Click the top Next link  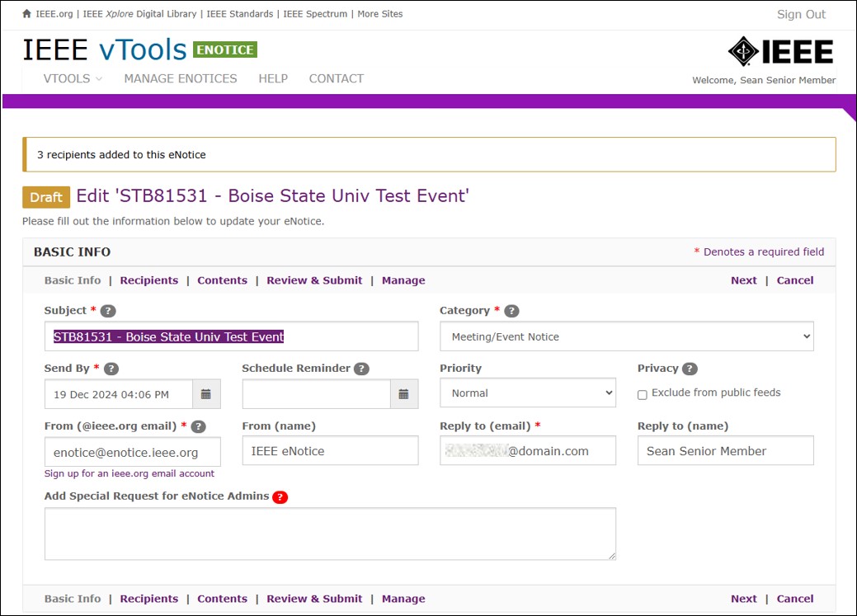pyautogui.click(x=744, y=280)
